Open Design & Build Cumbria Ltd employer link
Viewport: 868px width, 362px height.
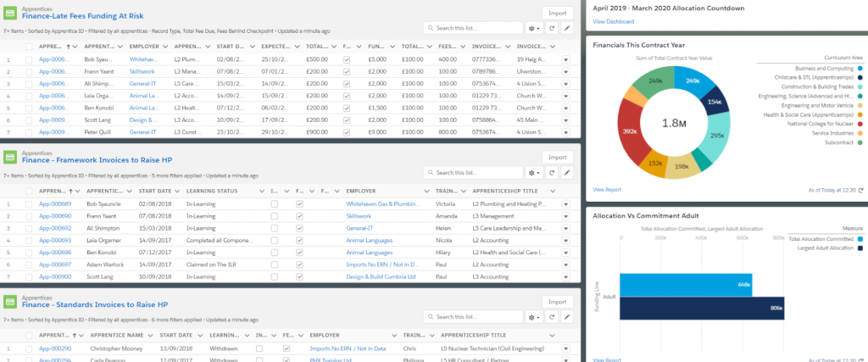(x=381, y=276)
